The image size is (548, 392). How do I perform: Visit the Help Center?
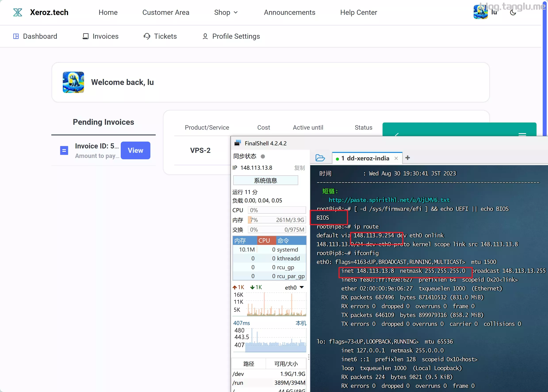coord(358,12)
